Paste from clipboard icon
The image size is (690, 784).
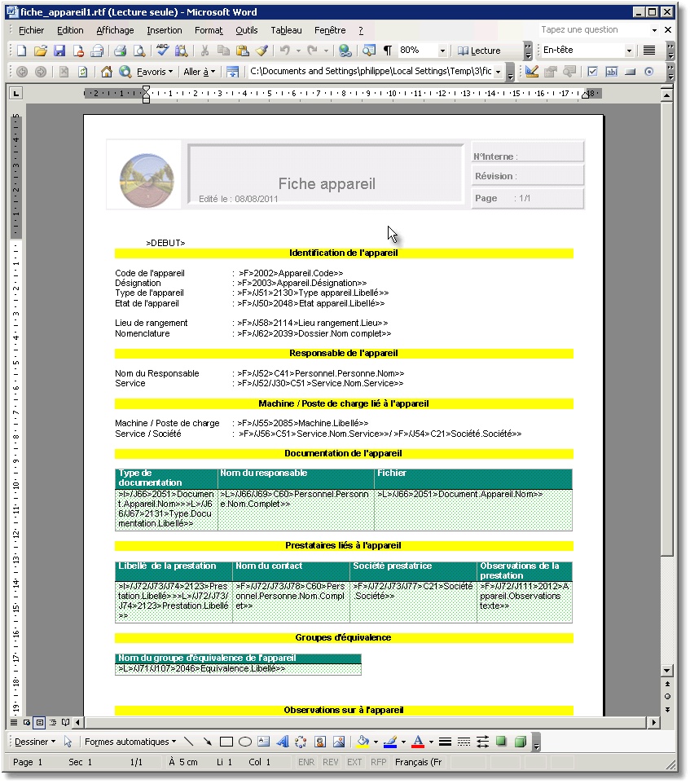coord(242,51)
